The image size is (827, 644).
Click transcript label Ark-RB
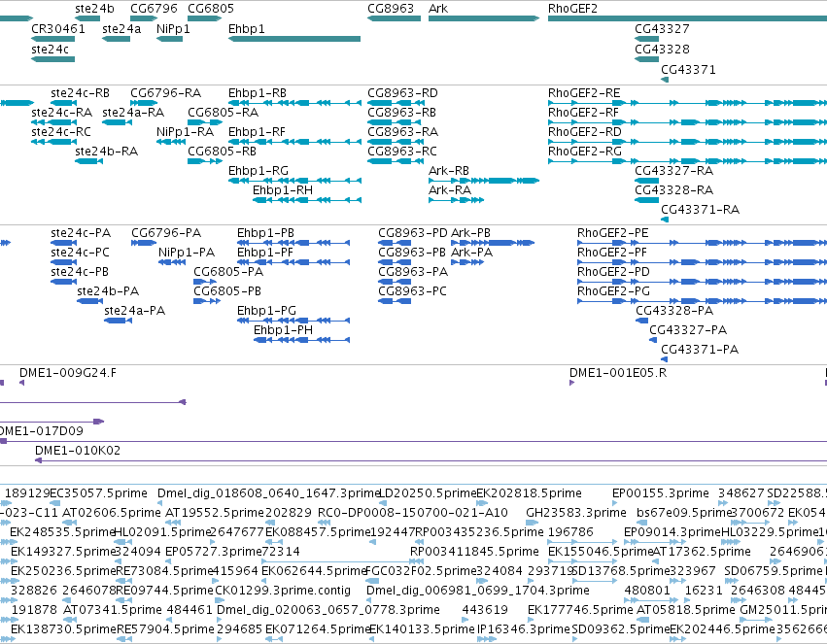pyautogui.click(x=449, y=171)
